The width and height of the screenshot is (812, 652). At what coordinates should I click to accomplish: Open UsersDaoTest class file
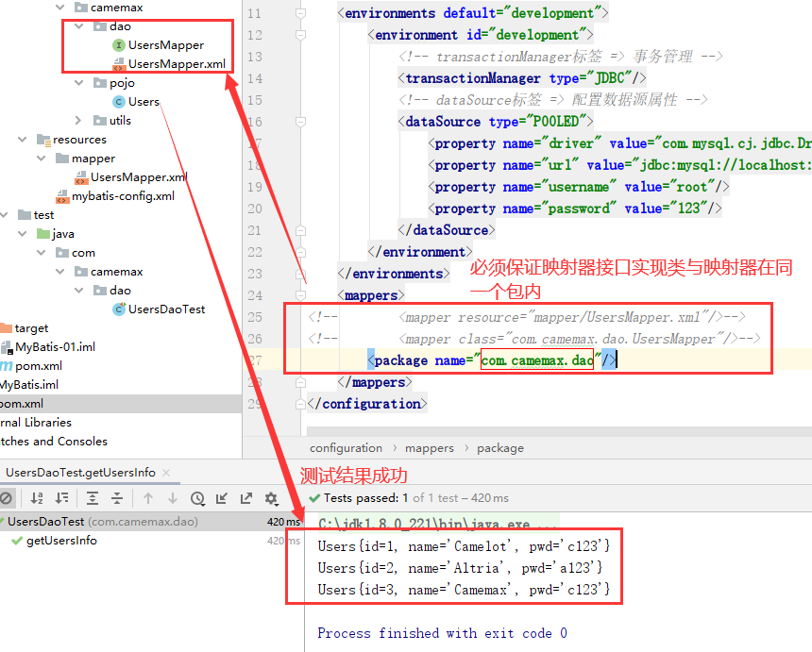pyautogui.click(x=166, y=309)
